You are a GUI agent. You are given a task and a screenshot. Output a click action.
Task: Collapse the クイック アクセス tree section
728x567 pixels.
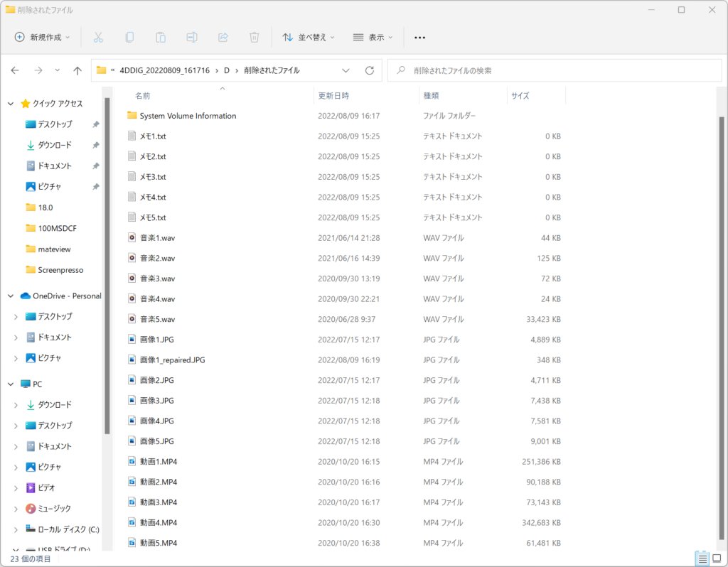(11, 104)
